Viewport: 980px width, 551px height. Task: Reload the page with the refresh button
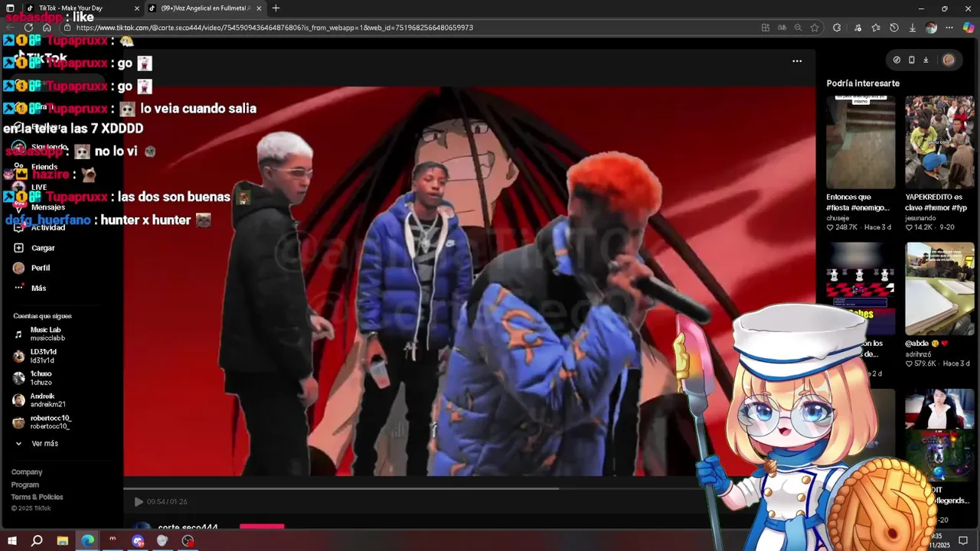(28, 28)
